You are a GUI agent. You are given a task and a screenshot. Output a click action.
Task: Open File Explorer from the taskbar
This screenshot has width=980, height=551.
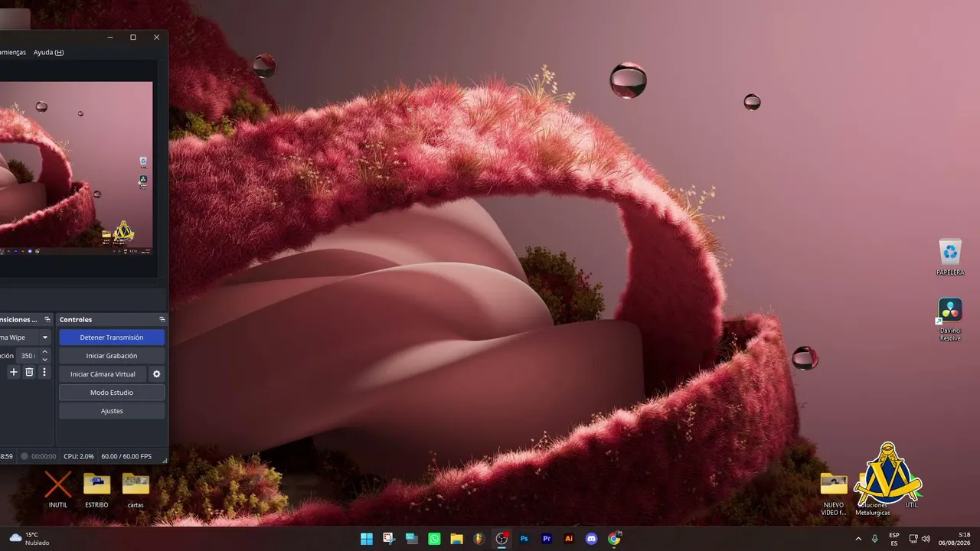tap(456, 539)
